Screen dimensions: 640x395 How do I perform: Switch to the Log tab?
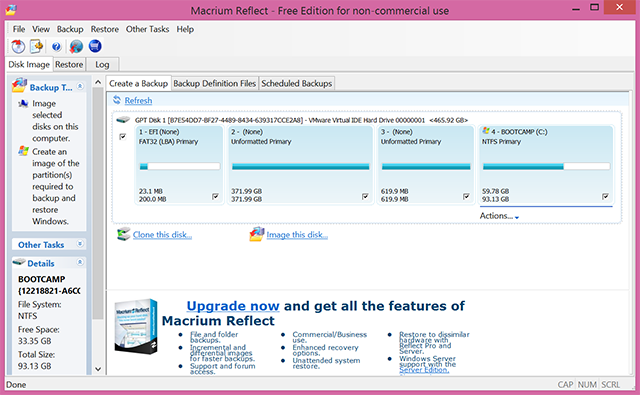(x=102, y=64)
